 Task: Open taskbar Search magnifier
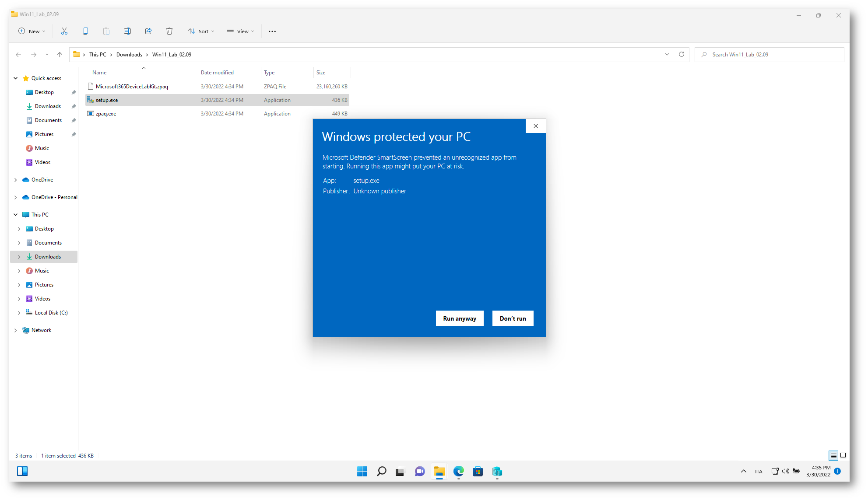click(x=382, y=472)
